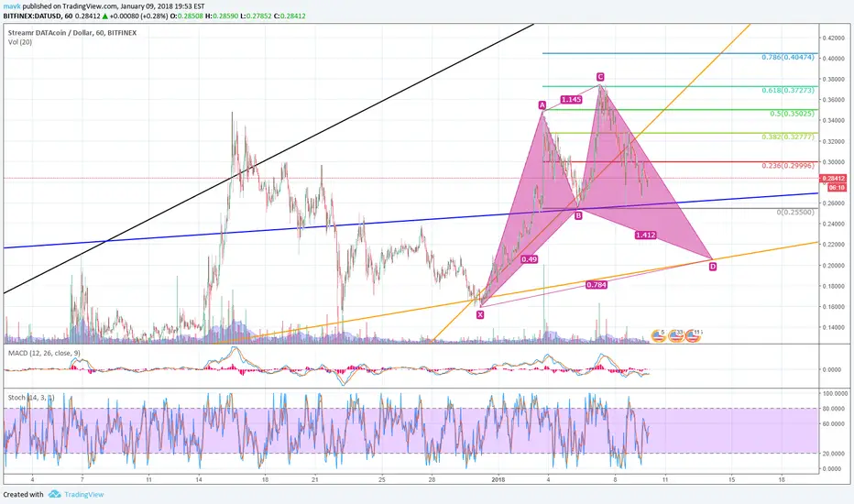Click the 0.5(0.35025) Fibonacci level label
The image size is (854, 504).
[792, 114]
